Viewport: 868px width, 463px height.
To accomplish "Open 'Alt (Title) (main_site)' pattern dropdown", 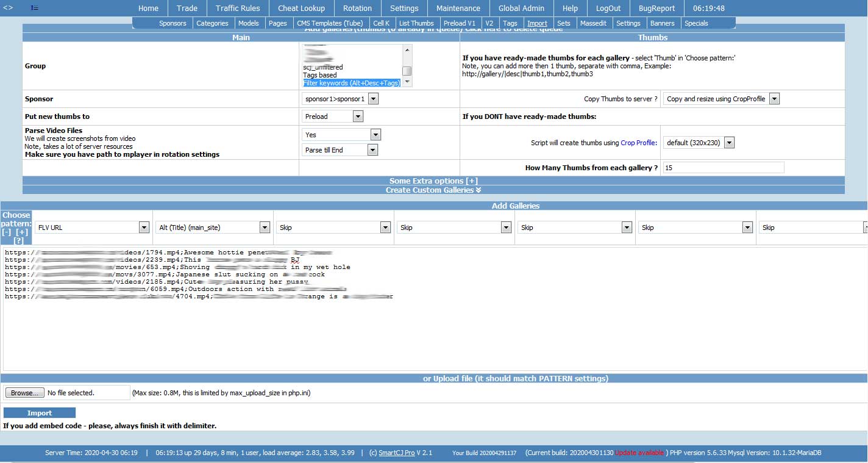I will (213, 228).
